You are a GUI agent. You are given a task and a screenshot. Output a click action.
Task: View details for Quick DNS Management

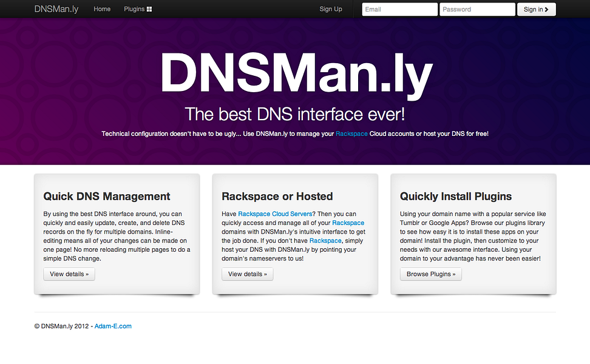point(69,274)
